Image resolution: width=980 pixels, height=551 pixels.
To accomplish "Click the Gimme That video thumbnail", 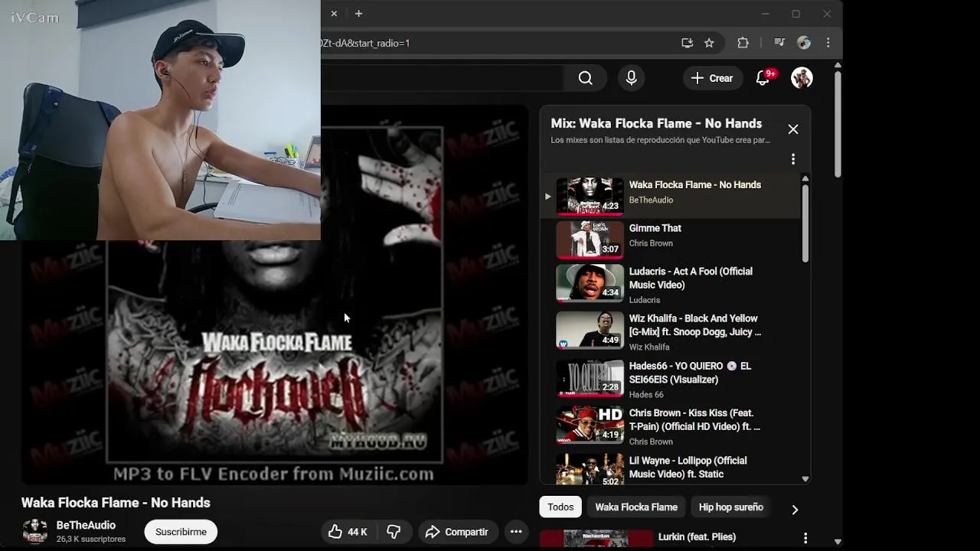I will point(590,240).
